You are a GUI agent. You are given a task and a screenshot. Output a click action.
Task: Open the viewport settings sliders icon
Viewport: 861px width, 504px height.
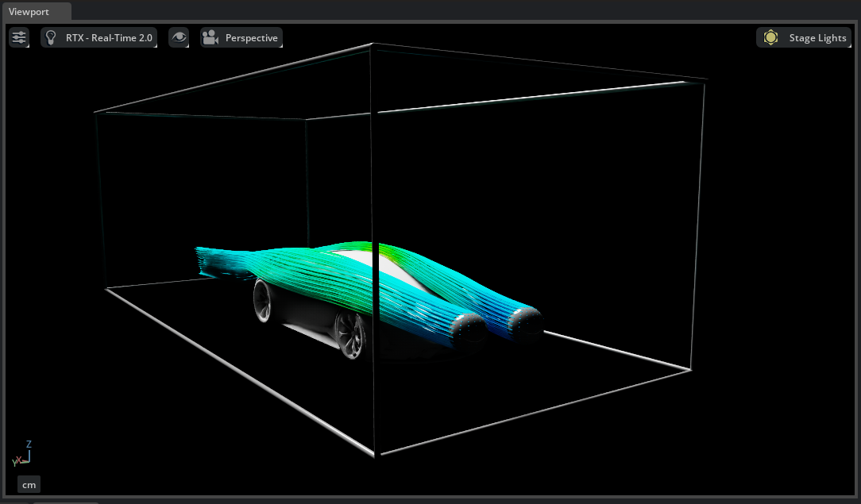click(x=18, y=37)
